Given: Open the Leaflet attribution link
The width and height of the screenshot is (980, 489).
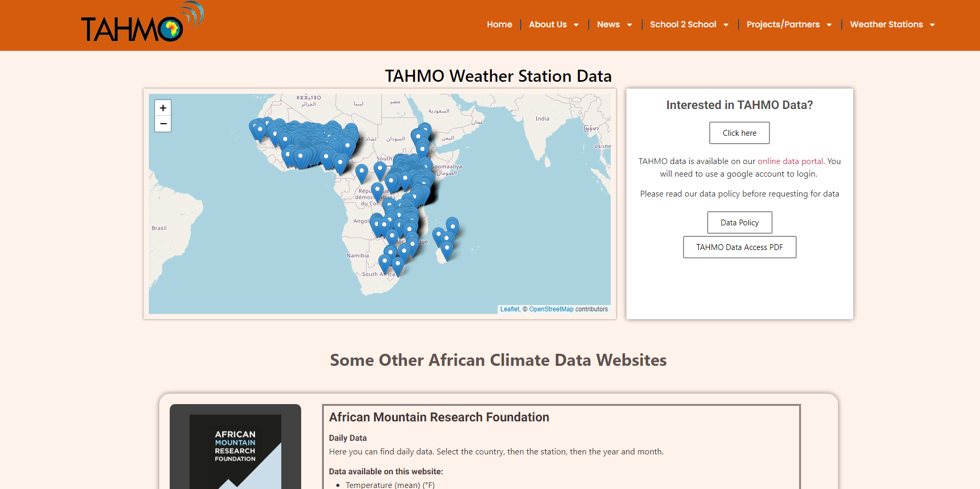Looking at the screenshot, I should pyautogui.click(x=510, y=309).
